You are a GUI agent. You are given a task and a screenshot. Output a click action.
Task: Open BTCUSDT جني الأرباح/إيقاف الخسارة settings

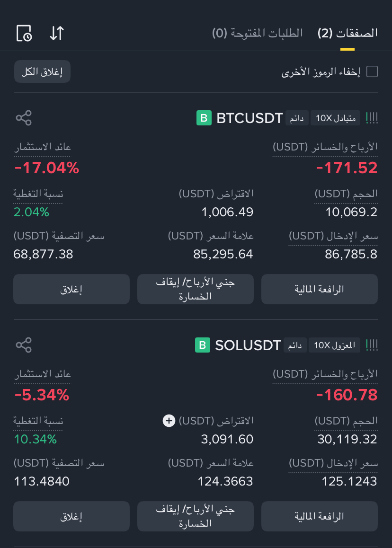coord(196,289)
